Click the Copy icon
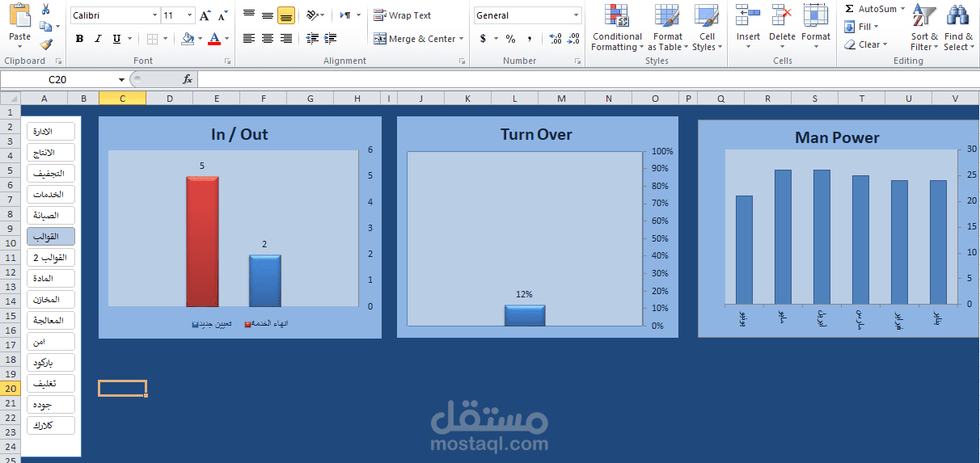Screen dimensions: 980x463 (45, 27)
